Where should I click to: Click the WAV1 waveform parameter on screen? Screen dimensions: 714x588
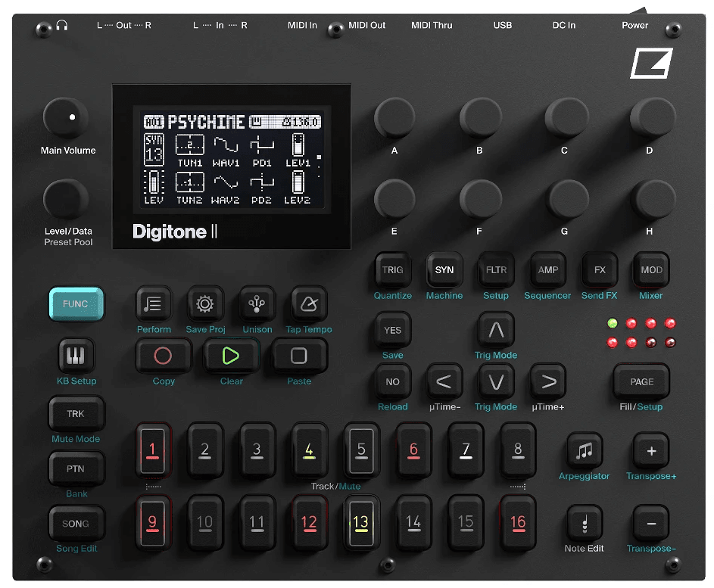click(x=226, y=151)
